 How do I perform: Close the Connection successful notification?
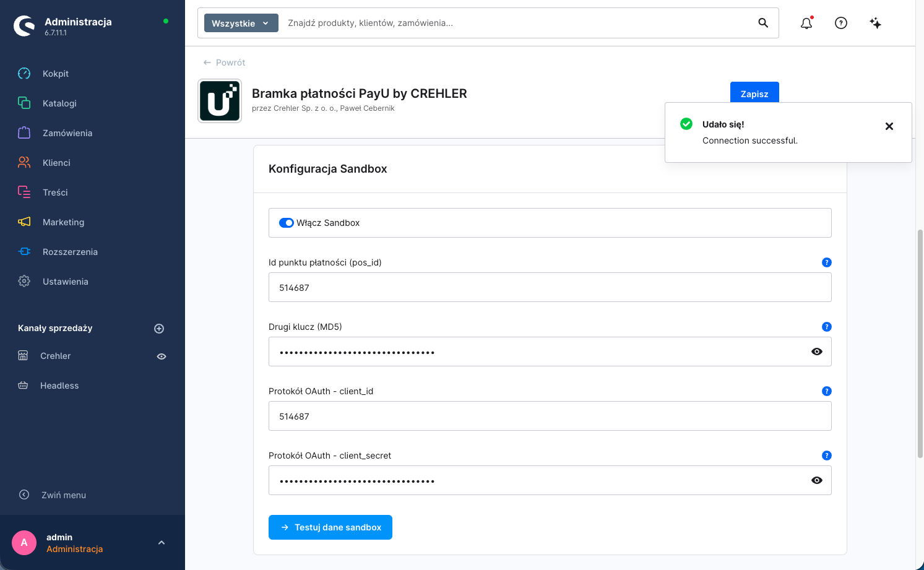coord(889,126)
